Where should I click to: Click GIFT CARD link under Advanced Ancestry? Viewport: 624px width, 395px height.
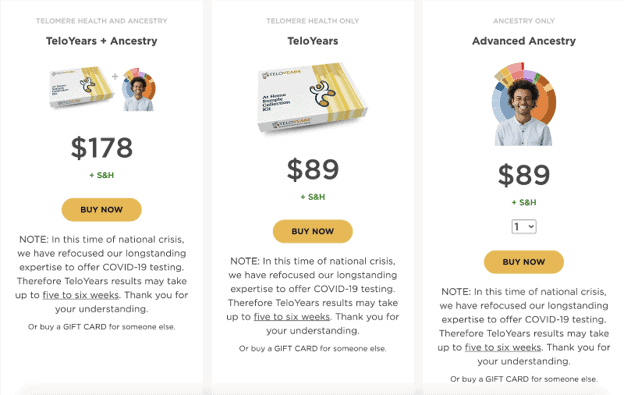[507, 379]
